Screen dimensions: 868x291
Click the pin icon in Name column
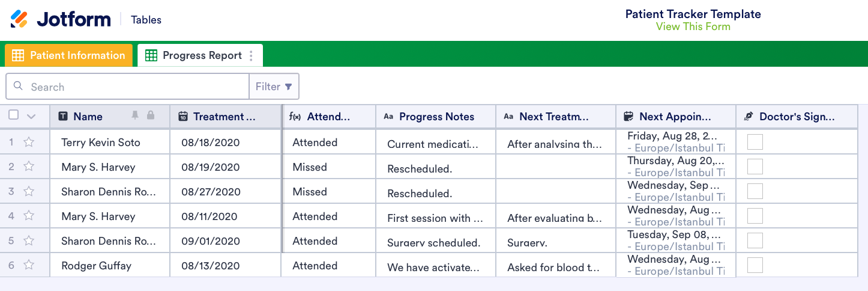(x=135, y=115)
